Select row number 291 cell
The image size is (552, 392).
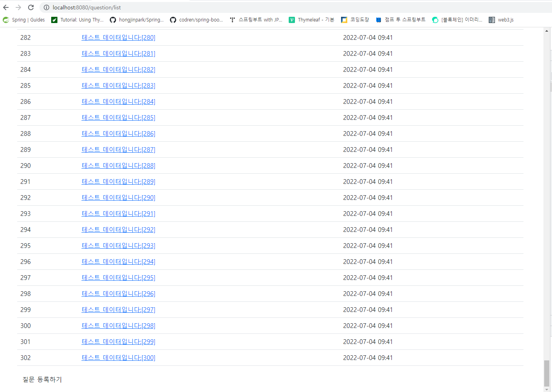pos(25,182)
